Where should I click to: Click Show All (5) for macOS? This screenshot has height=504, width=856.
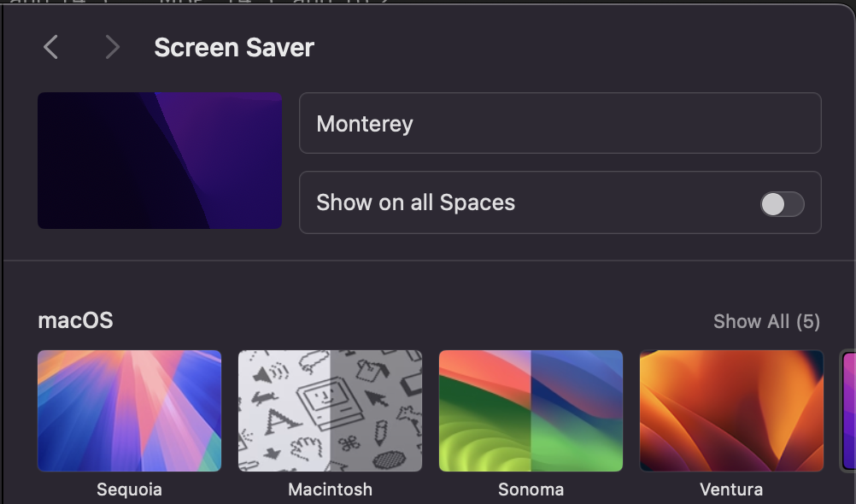pos(766,321)
